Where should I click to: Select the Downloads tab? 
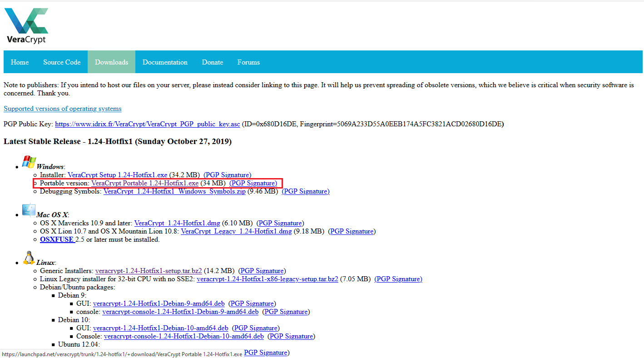point(111,62)
